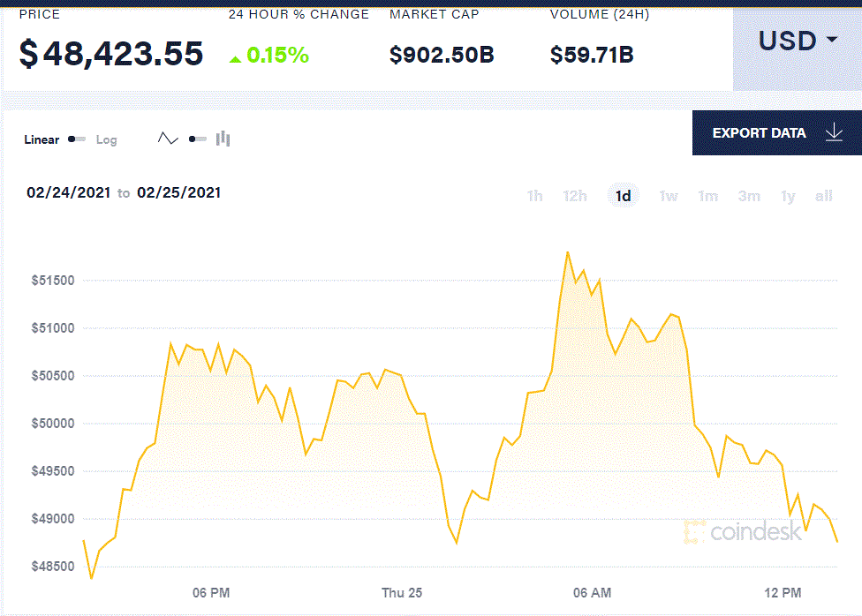Select the 3m range option

[748, 196]
